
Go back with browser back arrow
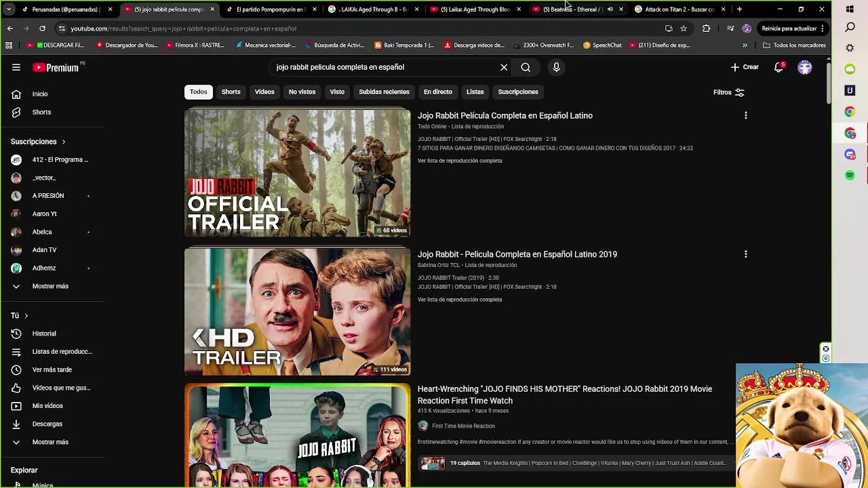coord(9,28)
